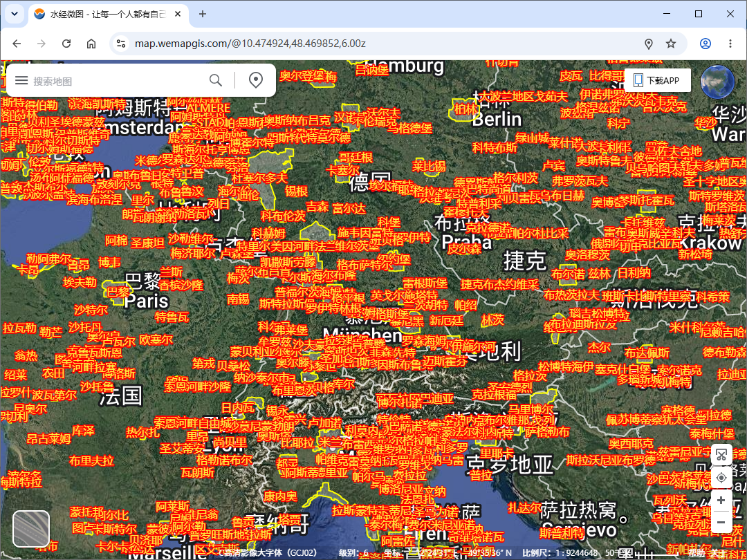
Task: Open the basemap layer switcher thumbnail
Action: 31,529
